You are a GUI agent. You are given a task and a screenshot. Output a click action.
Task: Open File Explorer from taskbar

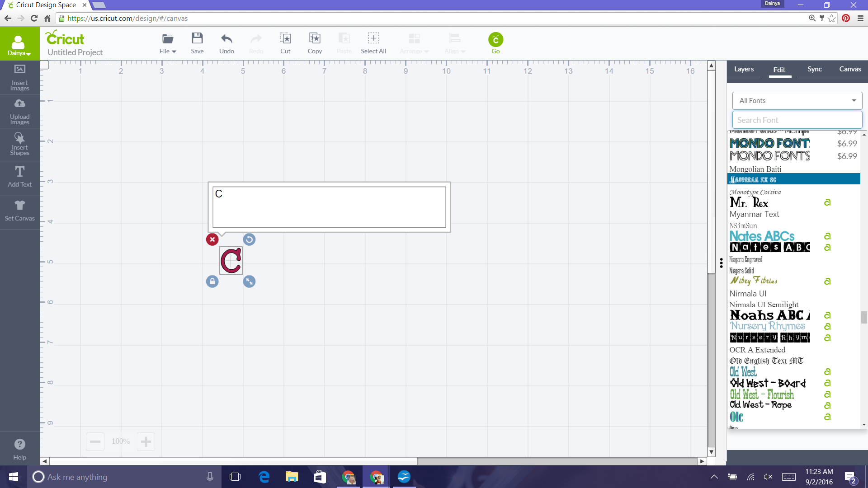click(292, 477)
